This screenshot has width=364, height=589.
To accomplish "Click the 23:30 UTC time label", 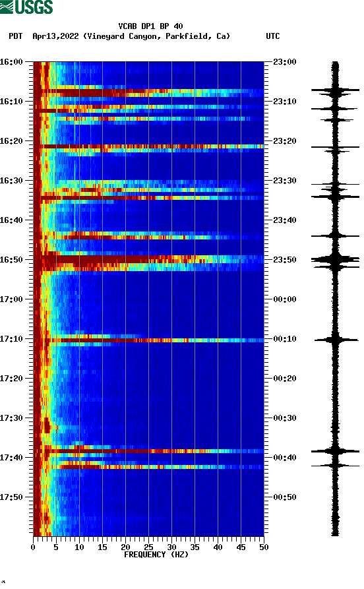I will [285, 180].
